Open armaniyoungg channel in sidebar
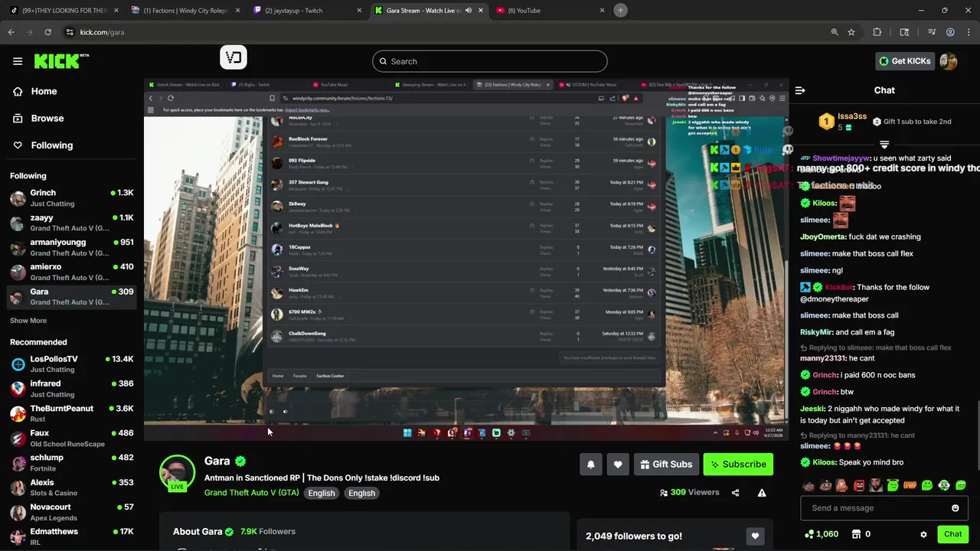Image resolution: width=980 pixels, height=551 pixels. tap(72, 247)
